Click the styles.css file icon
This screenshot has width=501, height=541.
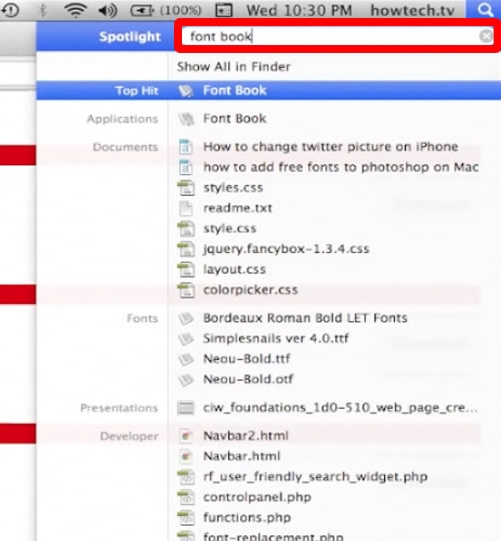(x=186, y=188)
